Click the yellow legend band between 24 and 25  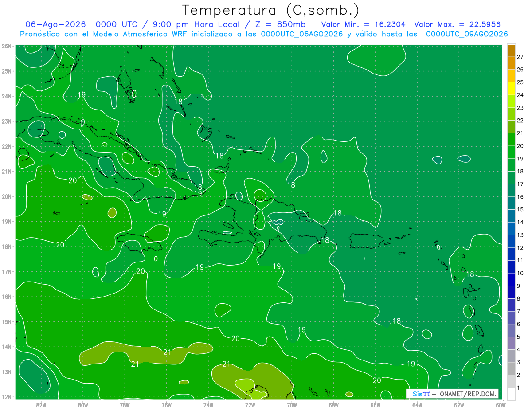click(511, 88)
